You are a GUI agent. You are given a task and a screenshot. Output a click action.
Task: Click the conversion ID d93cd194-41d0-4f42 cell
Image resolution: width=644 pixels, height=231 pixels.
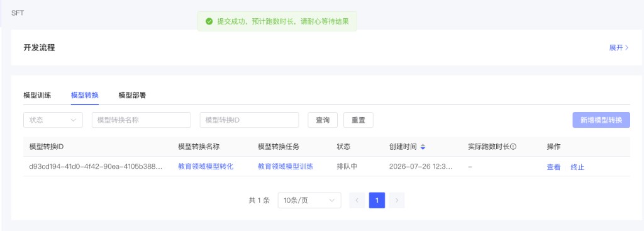pos(96,166)
